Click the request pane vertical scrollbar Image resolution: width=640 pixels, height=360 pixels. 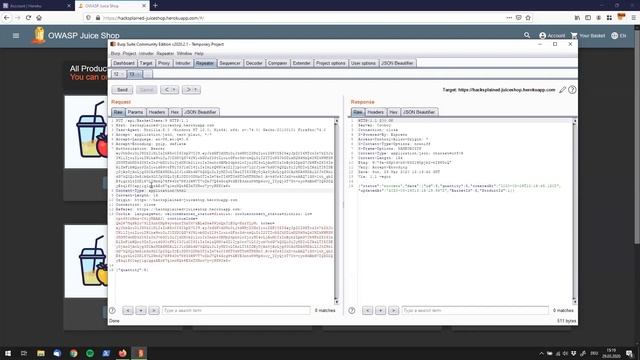point(336,211)
